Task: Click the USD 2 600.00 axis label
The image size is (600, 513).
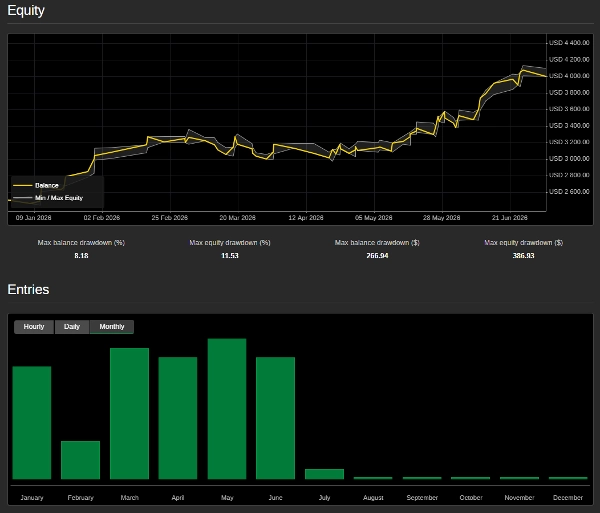Action: [569, 192]
